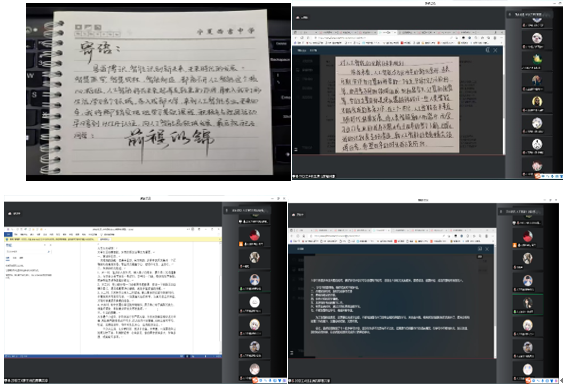Image resolution: width=563 pixels, height=388 pixels.
Task: Click the icon beside the essay viewer's close X
Action: [487, 50]
